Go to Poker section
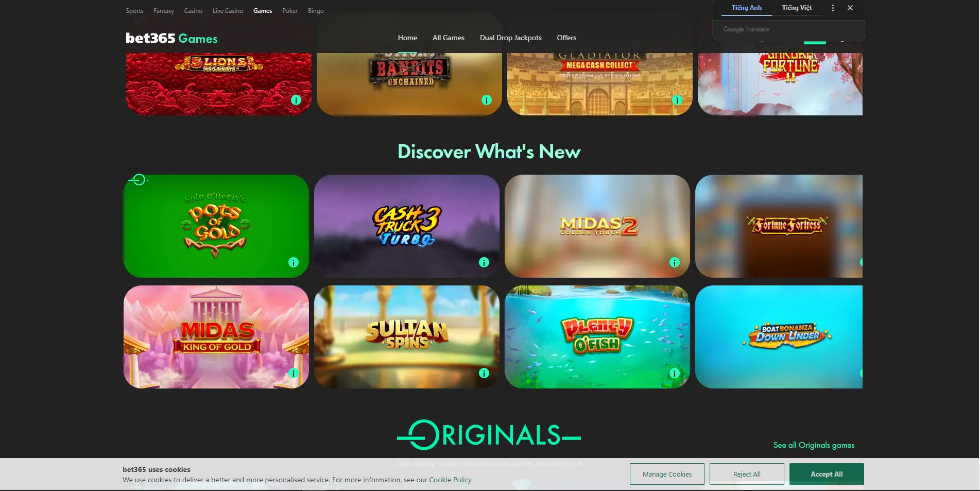This screenshot has height=491, width=980. tap(290, 11)
